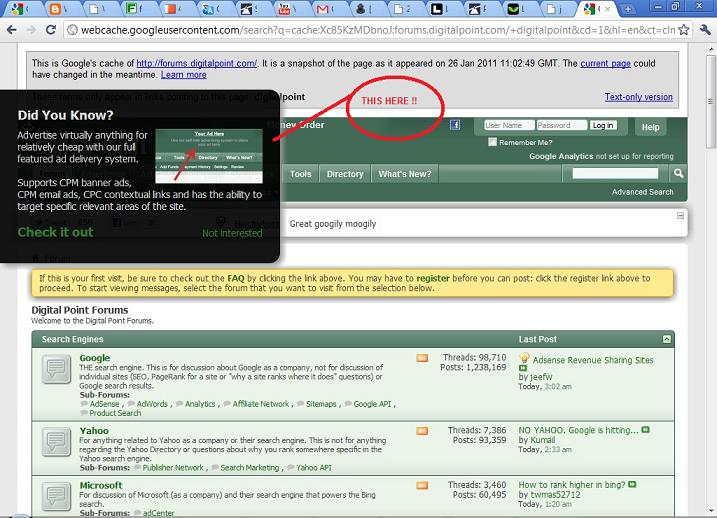
Task: Open the Google forum title
Action: [95, 358]
